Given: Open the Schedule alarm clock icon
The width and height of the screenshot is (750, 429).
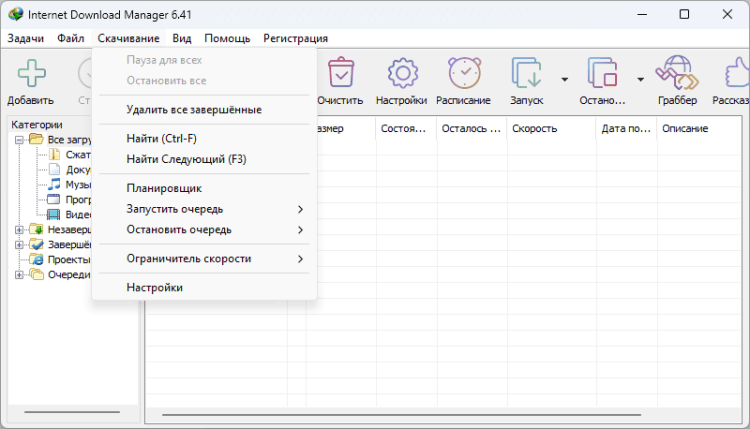Looking at the screenshot, I should pos(464,73).
